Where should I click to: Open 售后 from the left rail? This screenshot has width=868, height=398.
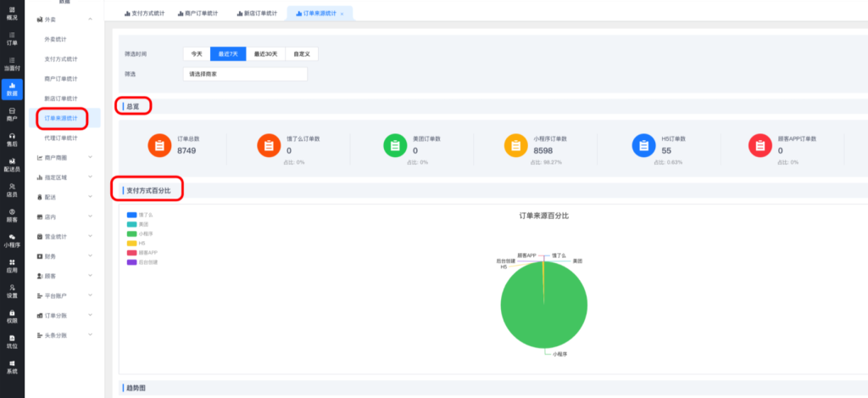pyautogui.click(x=12, y=139)
